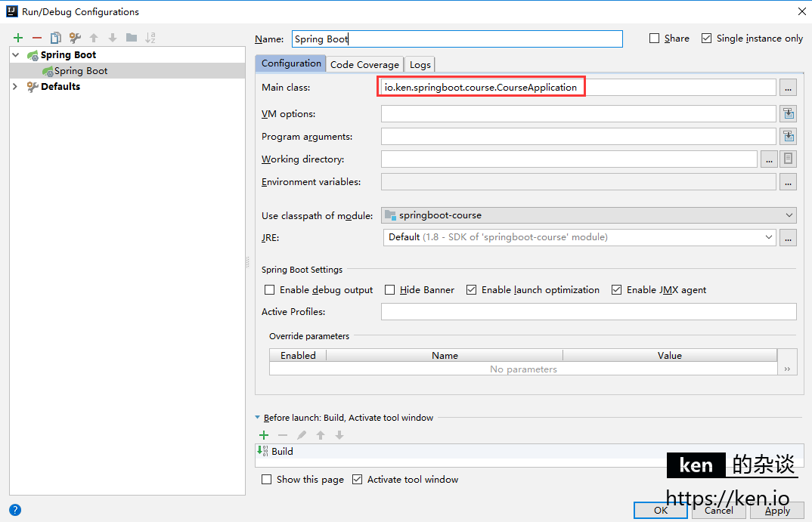Click the Active Profiles field

(x=589, y=311)
